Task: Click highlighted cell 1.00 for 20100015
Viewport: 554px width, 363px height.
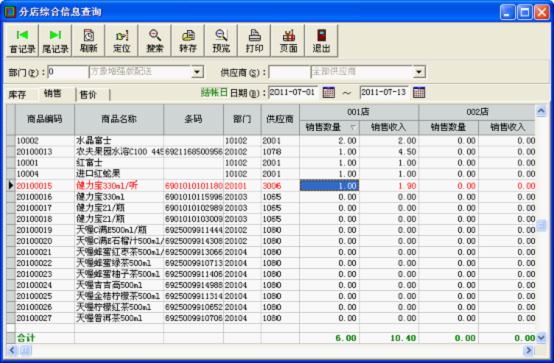Action: 329,186
